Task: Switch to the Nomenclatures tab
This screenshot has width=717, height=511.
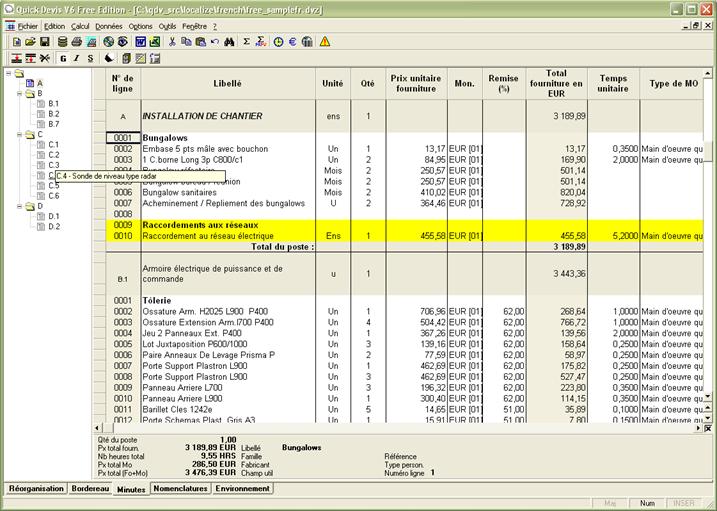Action: (x=180, y=489)
